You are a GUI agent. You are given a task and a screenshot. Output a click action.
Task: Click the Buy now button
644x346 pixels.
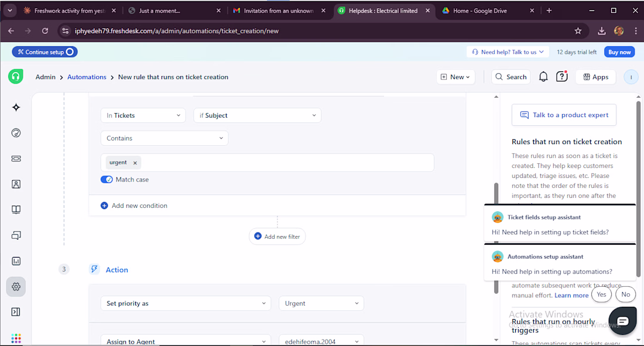619,52
